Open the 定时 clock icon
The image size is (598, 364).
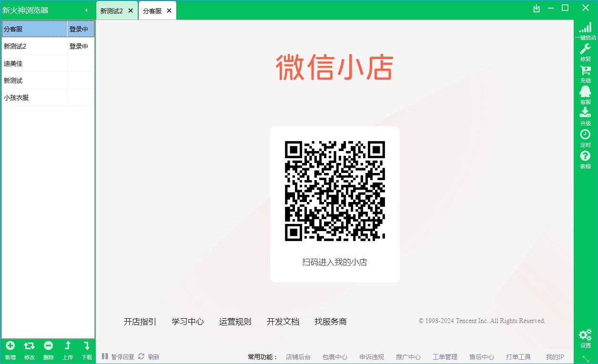585,134
